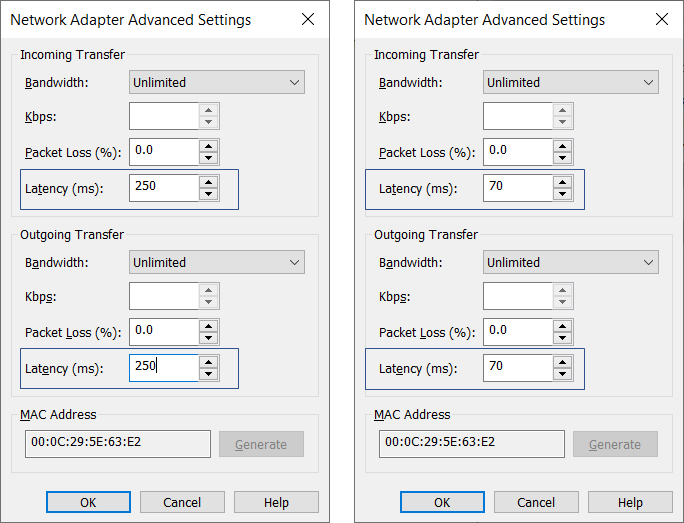Select incoming Packet Loss field in 250 ms dialog
The width and height of the screenshot is (684, 523).
tap(163, 152)
